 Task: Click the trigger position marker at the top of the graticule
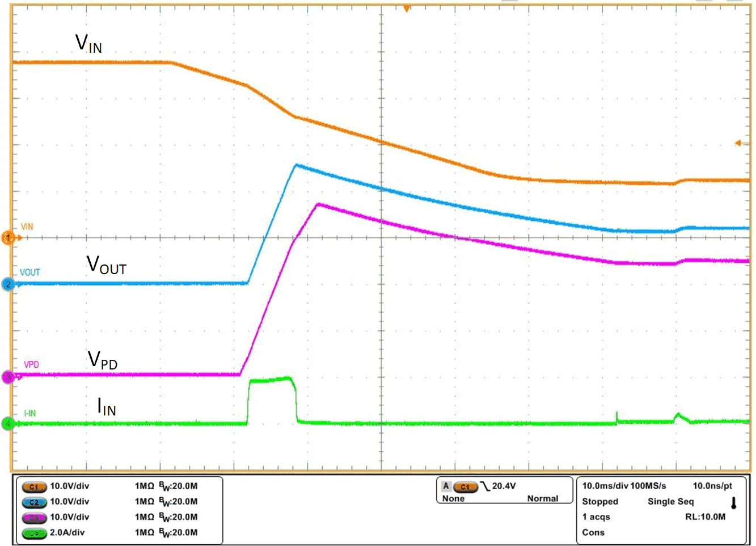[x=406, y=9]
